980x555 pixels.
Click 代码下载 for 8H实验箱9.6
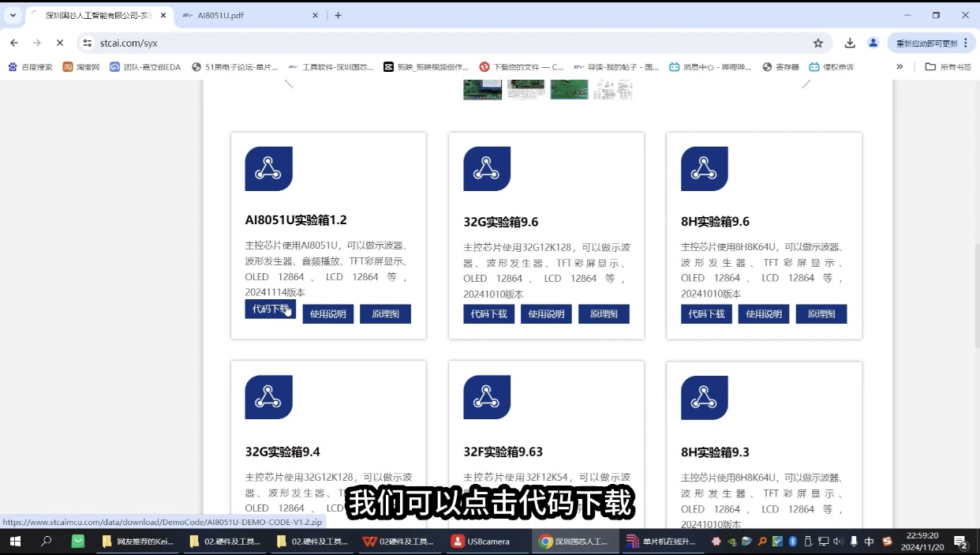tap(706, 314)
